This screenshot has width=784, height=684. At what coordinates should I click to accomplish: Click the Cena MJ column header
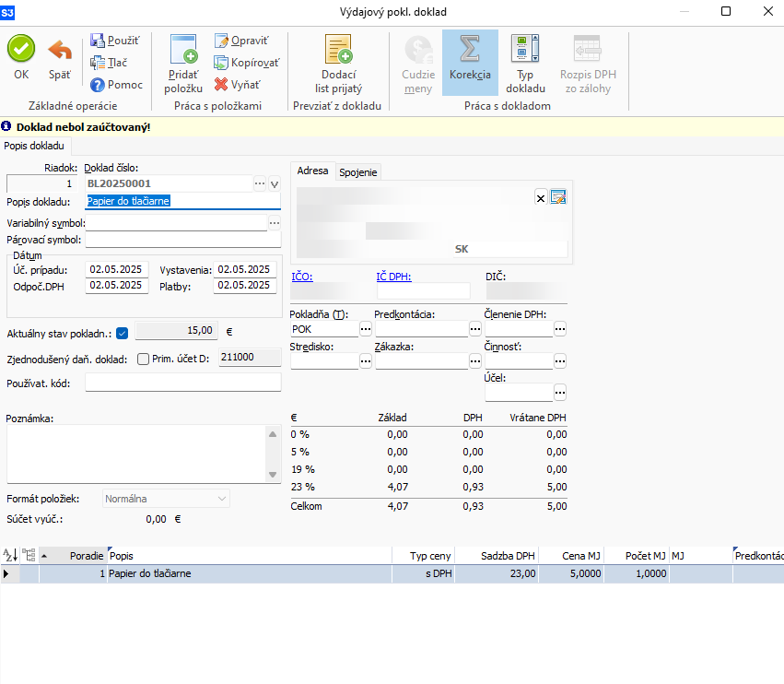pyautogui.click(x=570, y=556)
